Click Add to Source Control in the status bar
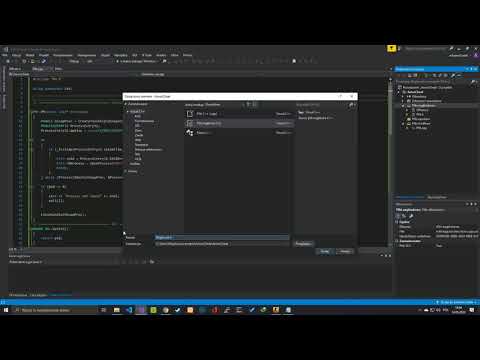This screenshot has height=360, width=480. tap(456, 302)
